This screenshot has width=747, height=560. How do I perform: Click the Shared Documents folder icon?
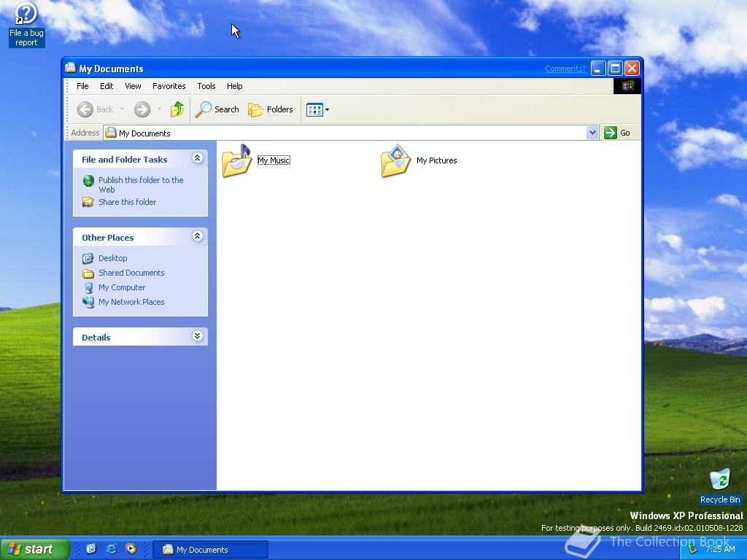(x=88, y=273)
